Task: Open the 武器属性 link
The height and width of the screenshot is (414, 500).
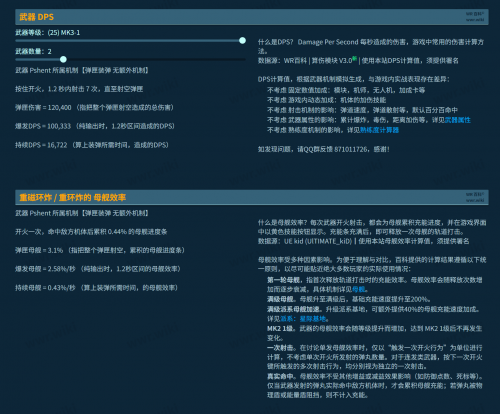Action: click(458, 120)
